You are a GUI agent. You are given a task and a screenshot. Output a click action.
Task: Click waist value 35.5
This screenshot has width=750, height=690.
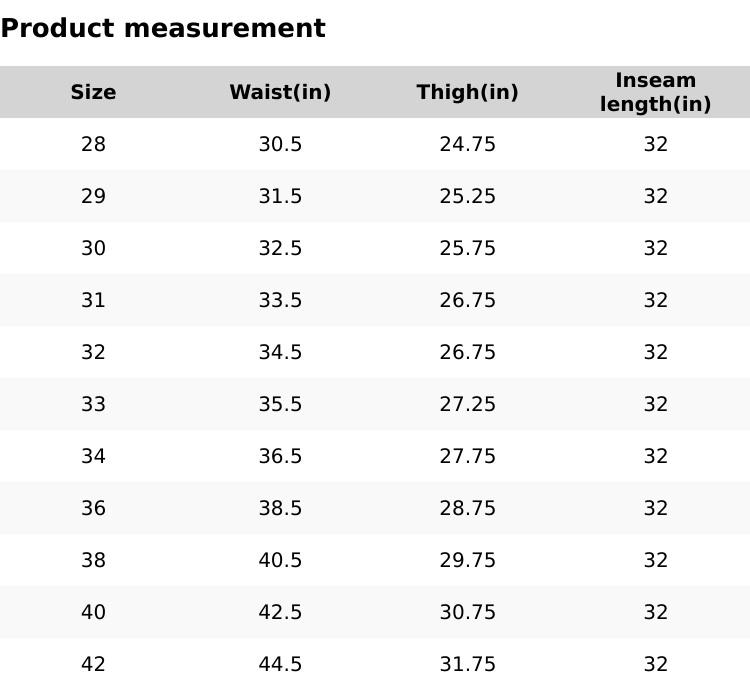pyautogui.click(x=280, y=404)
